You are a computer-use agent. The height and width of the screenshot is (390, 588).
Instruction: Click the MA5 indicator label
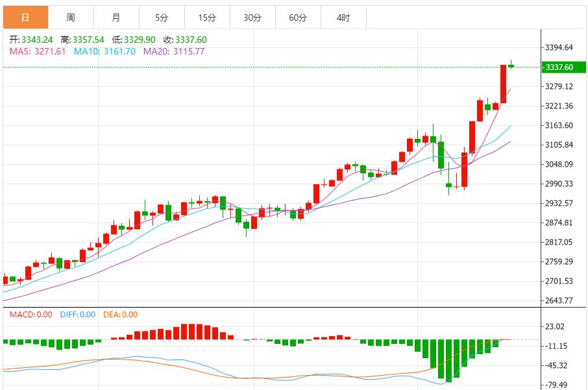coord(38,51)
